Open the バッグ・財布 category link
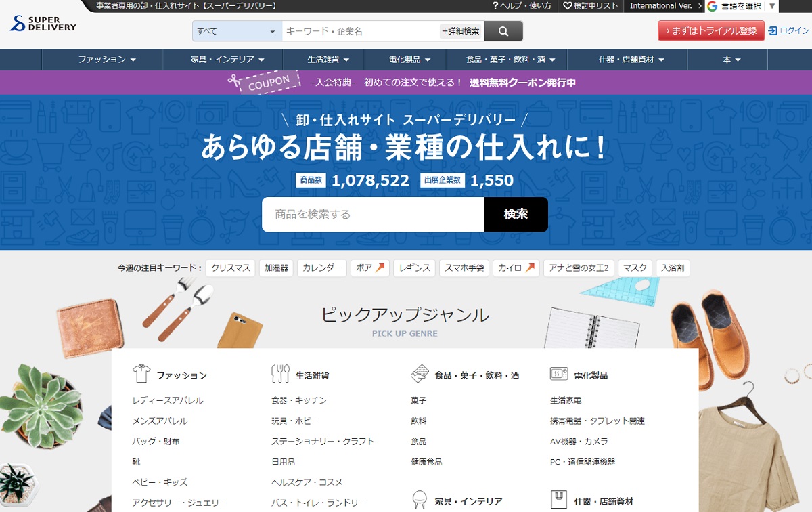The height and width of the screenshot is (512, 812). pyautogui.click(x=156, y=441)
